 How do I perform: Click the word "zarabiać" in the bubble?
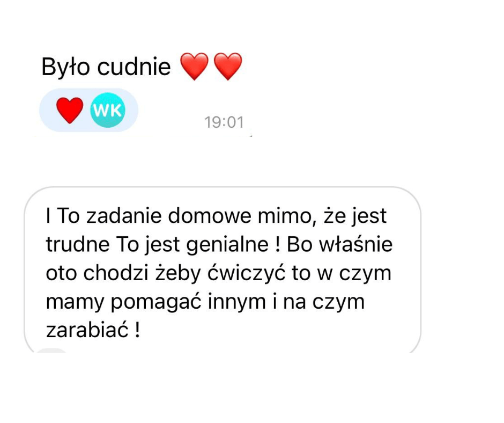pos(87,330)
